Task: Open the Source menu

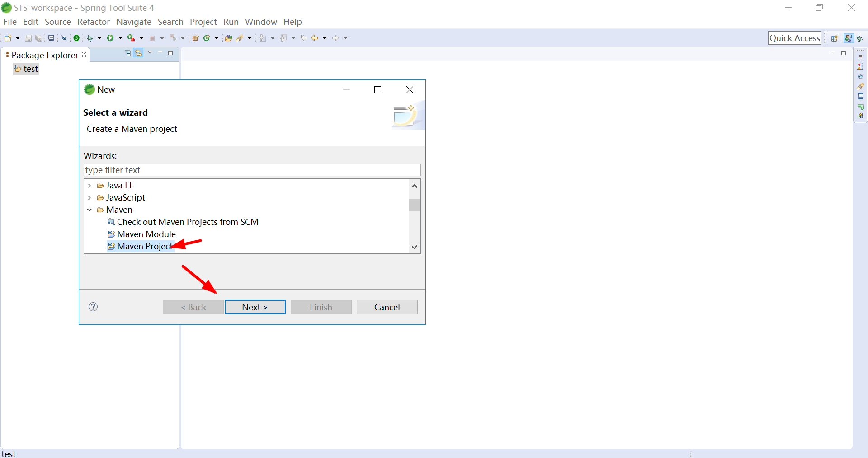Action: pos(58,22)
